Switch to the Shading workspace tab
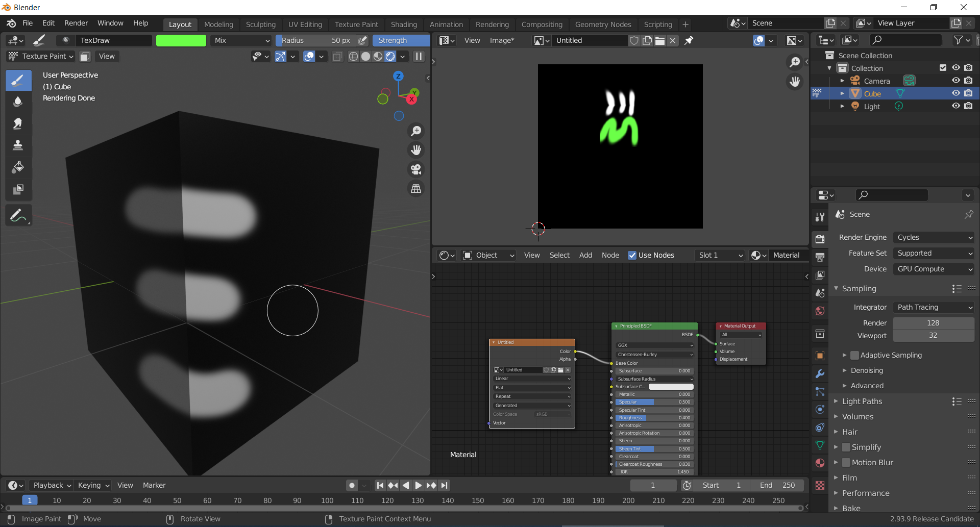This screenshot has width=980, height=527. 404,24
